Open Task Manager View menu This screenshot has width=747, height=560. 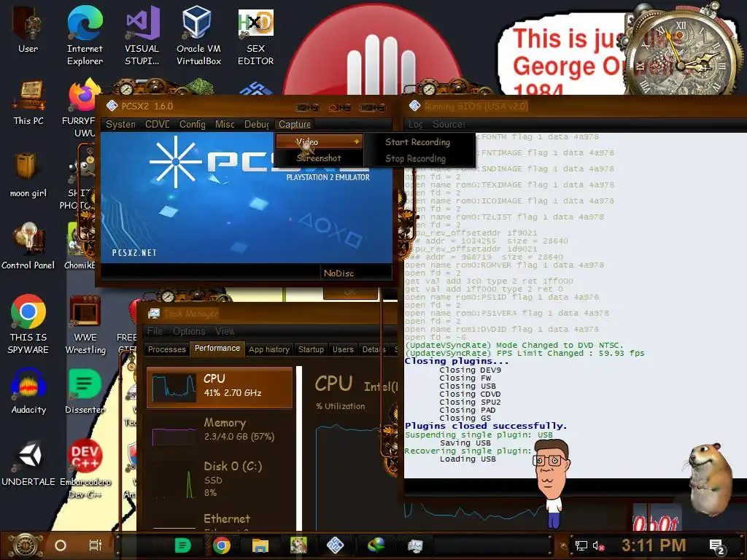pyautogui.click(x=225, y=331)
